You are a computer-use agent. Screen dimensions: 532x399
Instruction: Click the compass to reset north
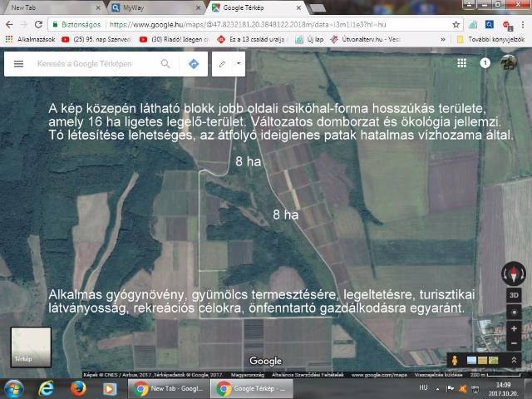pyautogui.click(x=515, y=273)
